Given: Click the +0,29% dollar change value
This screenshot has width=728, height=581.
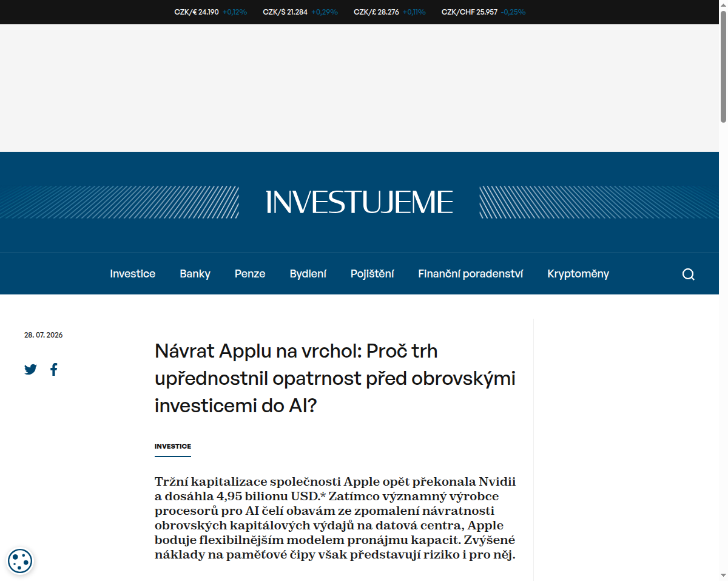Looking at the screenshot, I should [x=325, y=12].
